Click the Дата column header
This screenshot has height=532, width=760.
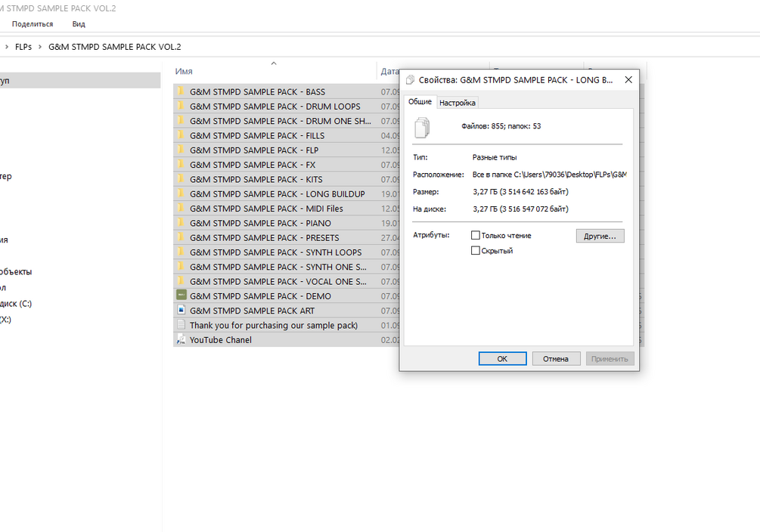(x=389, y=71)
